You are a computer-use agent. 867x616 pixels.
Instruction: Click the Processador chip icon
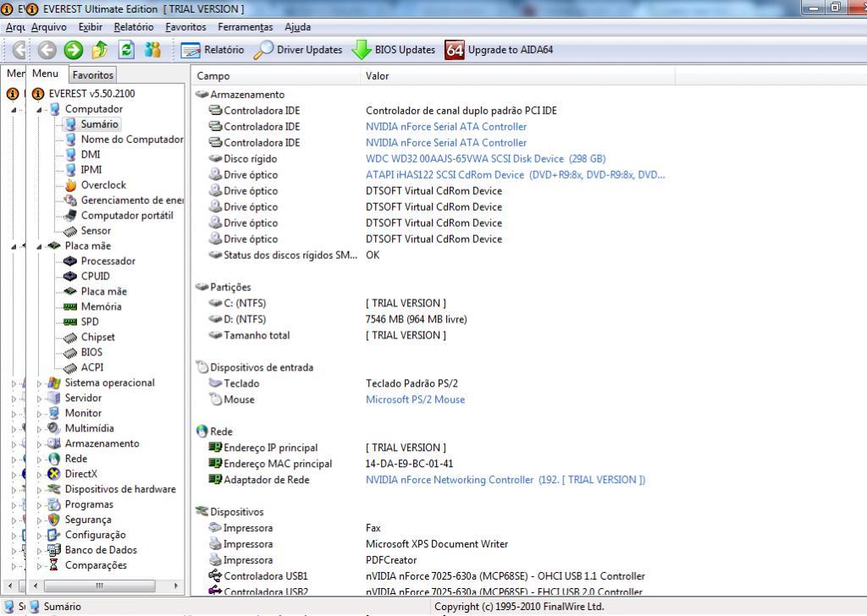tap(70, 261)
